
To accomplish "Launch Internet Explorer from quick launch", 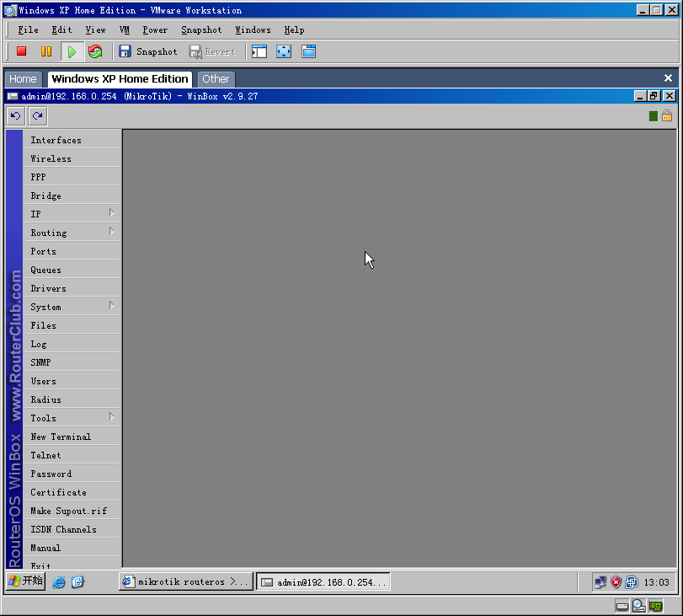I will point(59,582).
